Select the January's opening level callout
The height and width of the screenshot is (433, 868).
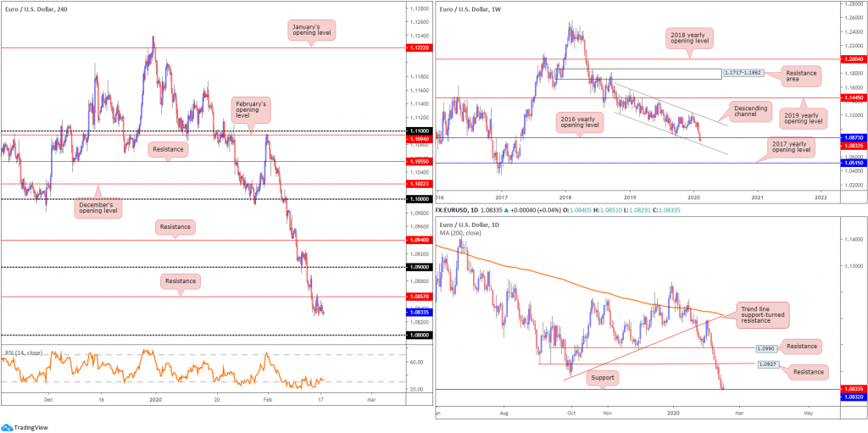(x=312, y=30)
